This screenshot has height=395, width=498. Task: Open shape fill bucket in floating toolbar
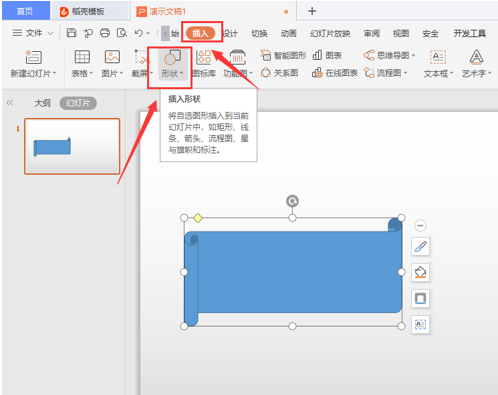pos(420,272)
